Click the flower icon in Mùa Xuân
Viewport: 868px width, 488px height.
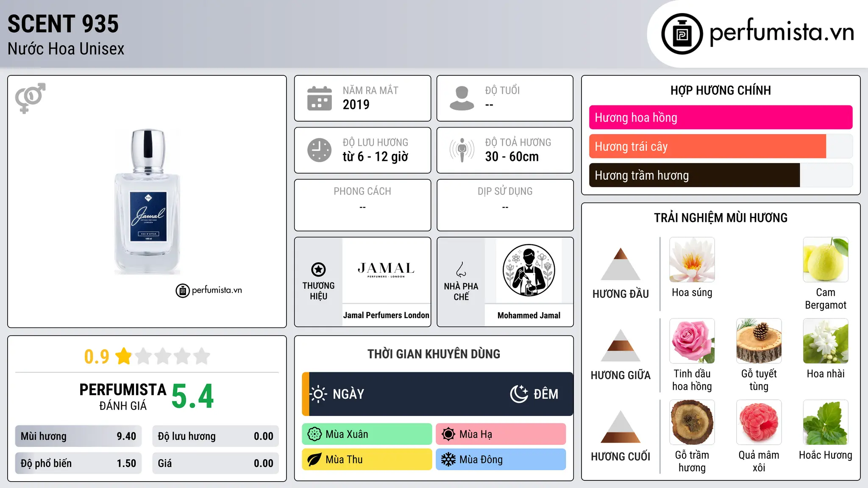click(x=314, y=434)
